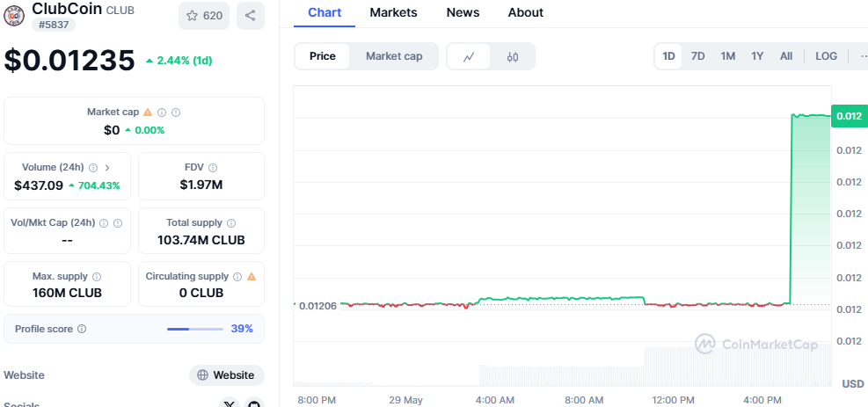The image size is (868, 407).
Task: Enable LOG scale on chart
Action: 826,56
